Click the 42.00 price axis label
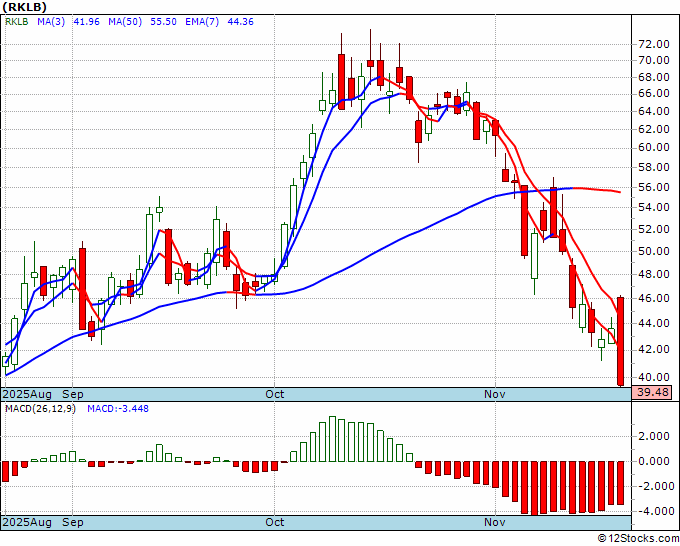The image size is (680, 546). click(x=654, y=349)
